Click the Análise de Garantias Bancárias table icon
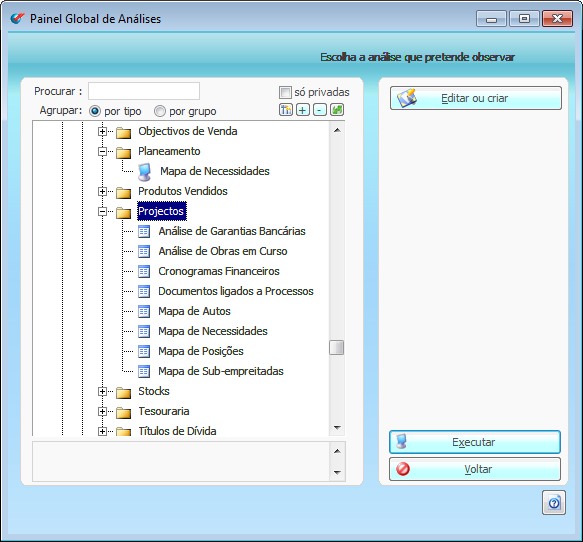This screenshot has width=583, height=542. coord(144,231)
